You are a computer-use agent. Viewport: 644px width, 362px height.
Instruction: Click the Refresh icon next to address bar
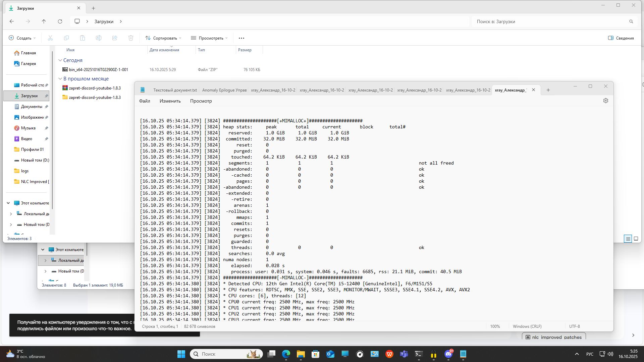click(60, 21)
